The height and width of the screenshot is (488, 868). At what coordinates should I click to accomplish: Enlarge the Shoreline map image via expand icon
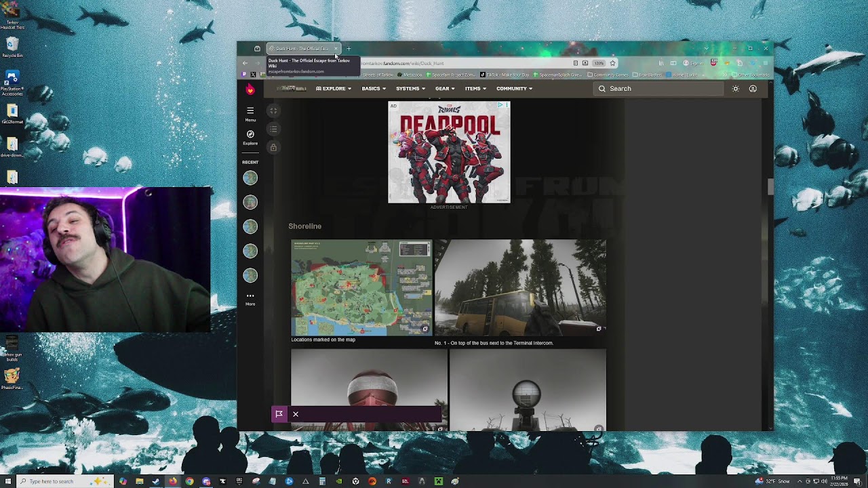click(425, 329)
